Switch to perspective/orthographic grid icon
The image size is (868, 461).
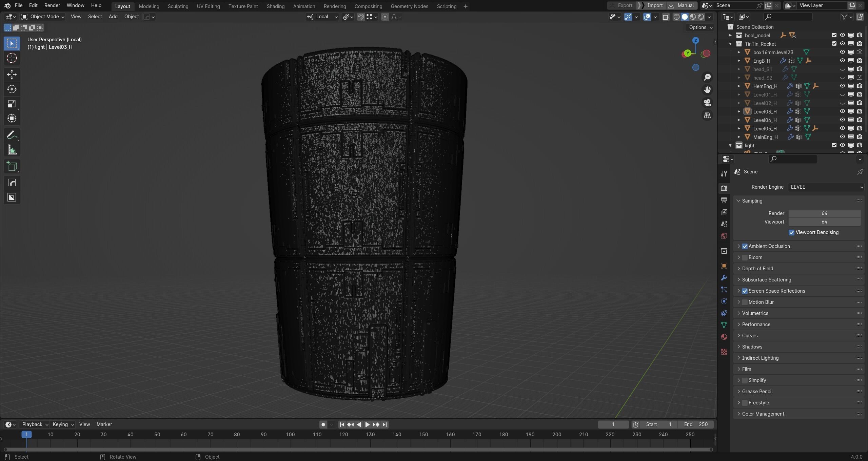pos(707,116)
